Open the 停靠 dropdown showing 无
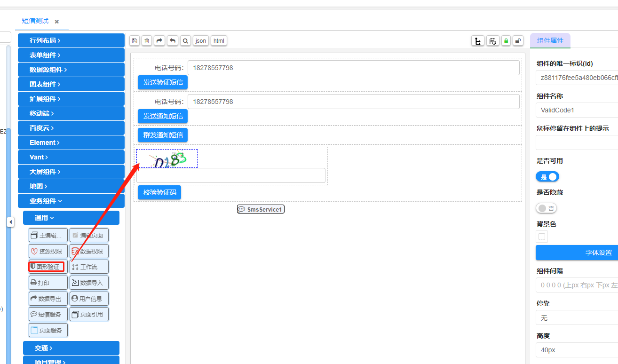Image resolution: width=618 pixels, height=364 pixels. [577, 318]
